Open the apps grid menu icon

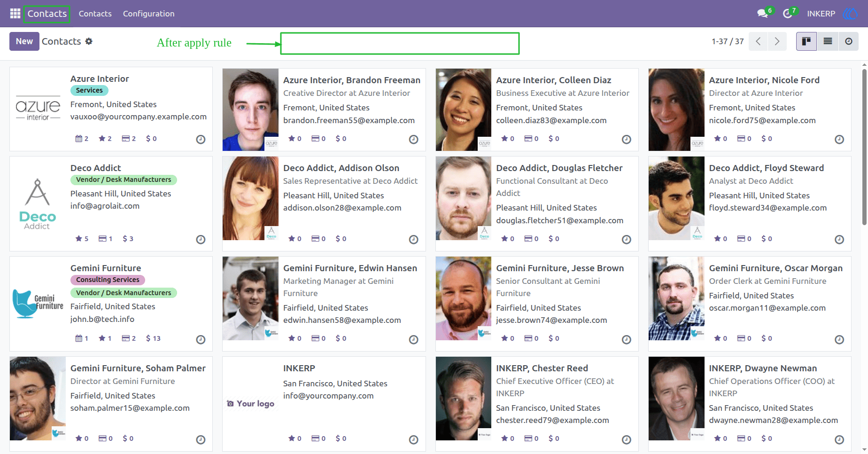[15, 14]
